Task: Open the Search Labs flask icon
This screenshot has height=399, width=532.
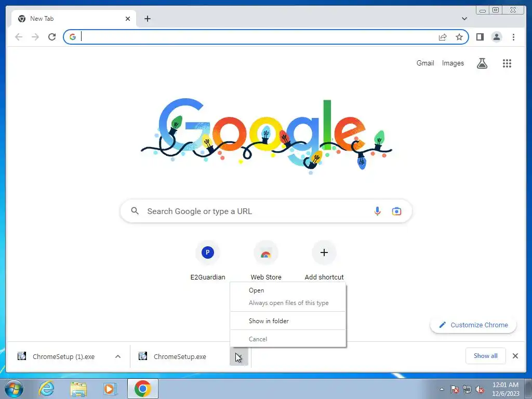Action: click(482, 63)
